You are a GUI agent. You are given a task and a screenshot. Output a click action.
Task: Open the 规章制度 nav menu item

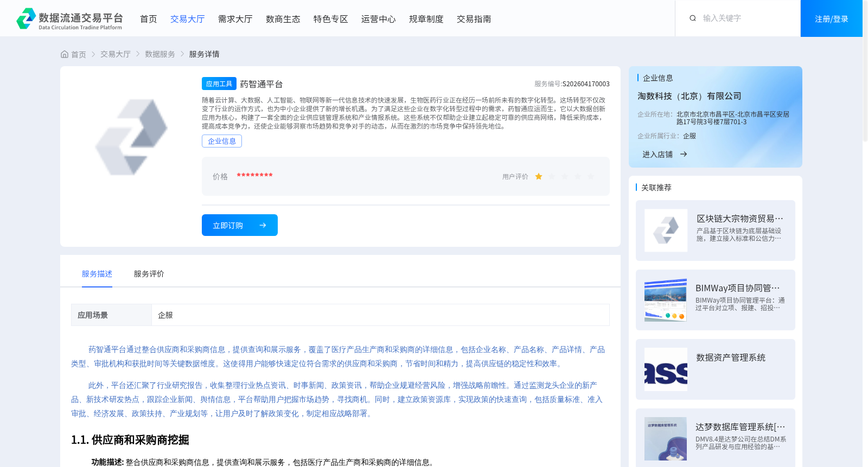coord(426,19)
